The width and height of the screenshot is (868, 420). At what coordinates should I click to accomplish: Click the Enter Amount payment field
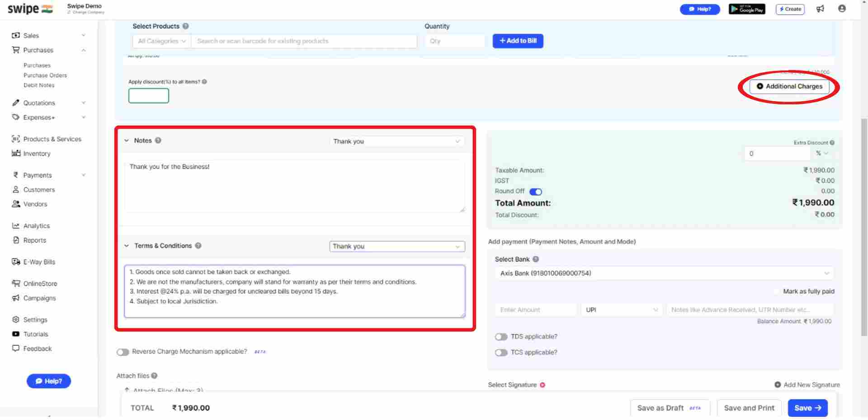[x=536, y=310]
